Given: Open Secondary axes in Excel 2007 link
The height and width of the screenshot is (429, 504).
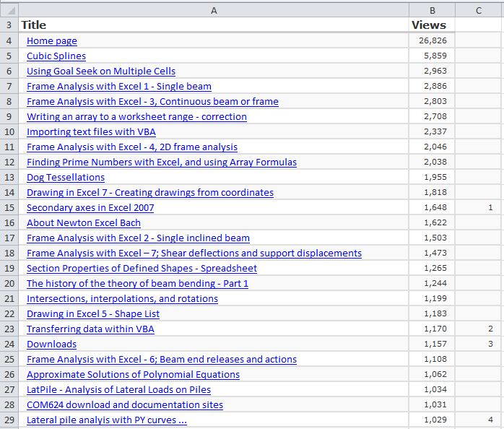Looking at the screenshot, I should [90, 208].
